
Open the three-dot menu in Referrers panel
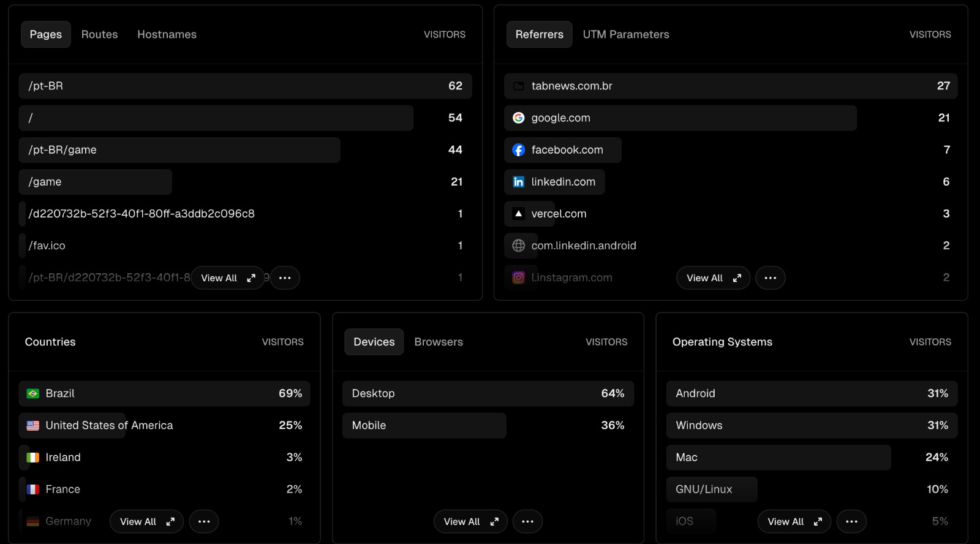coord(770,278)
